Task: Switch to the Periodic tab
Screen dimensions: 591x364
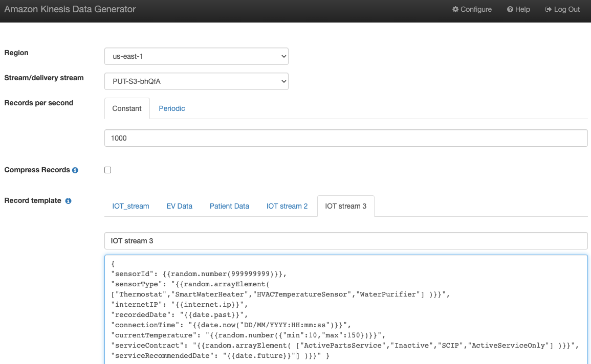Action: 172,108
